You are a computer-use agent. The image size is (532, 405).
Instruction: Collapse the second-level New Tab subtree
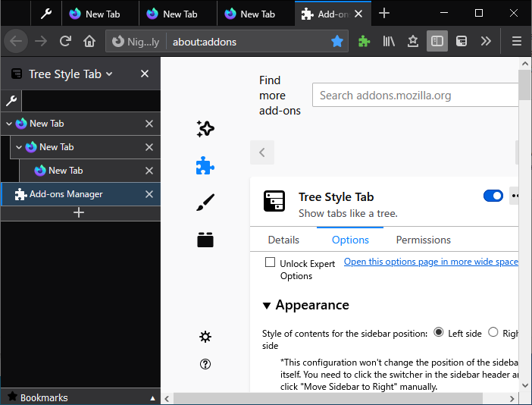point(19,147)
